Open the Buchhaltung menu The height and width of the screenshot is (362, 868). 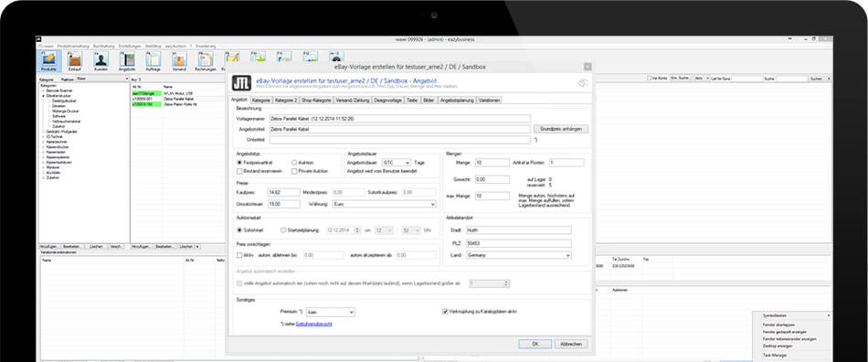point(103,46)
